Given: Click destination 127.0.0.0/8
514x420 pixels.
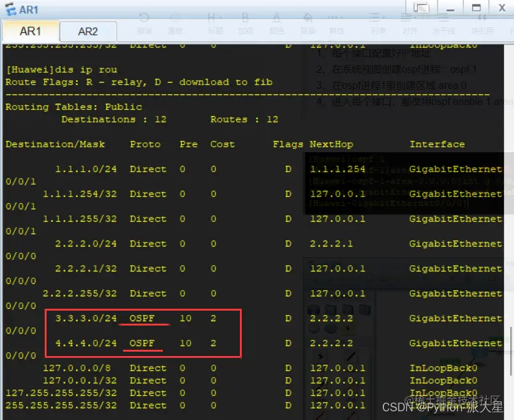Looking at the screenshot, I should pos(76,368).
